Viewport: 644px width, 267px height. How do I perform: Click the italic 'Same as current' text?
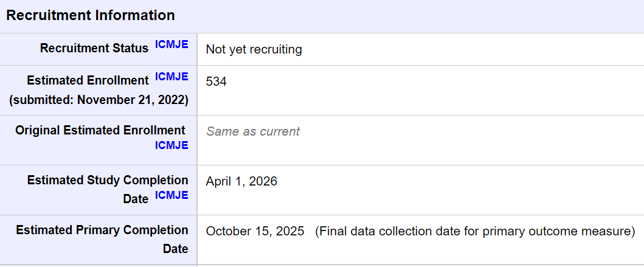[253, 131]
